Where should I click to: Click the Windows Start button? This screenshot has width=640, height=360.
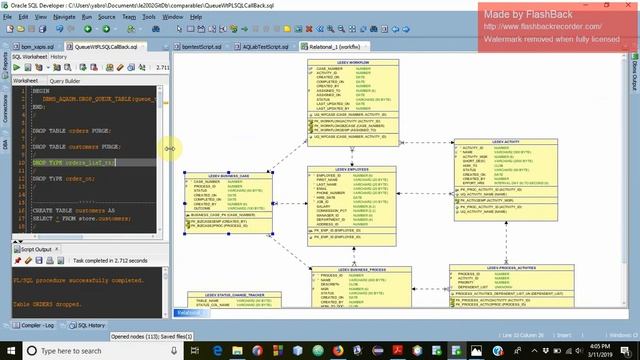coord(11,351)
